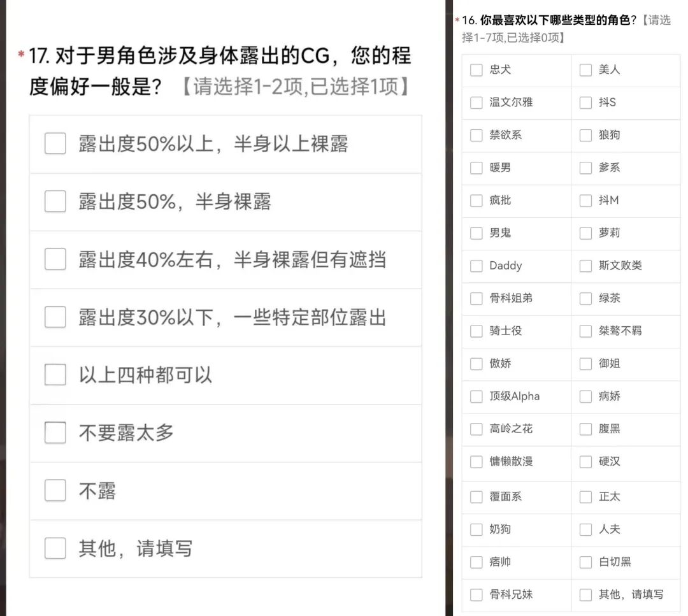Select 其他，请填写 in question 17
Screen dimensions: 688x616
click(55, 548)
